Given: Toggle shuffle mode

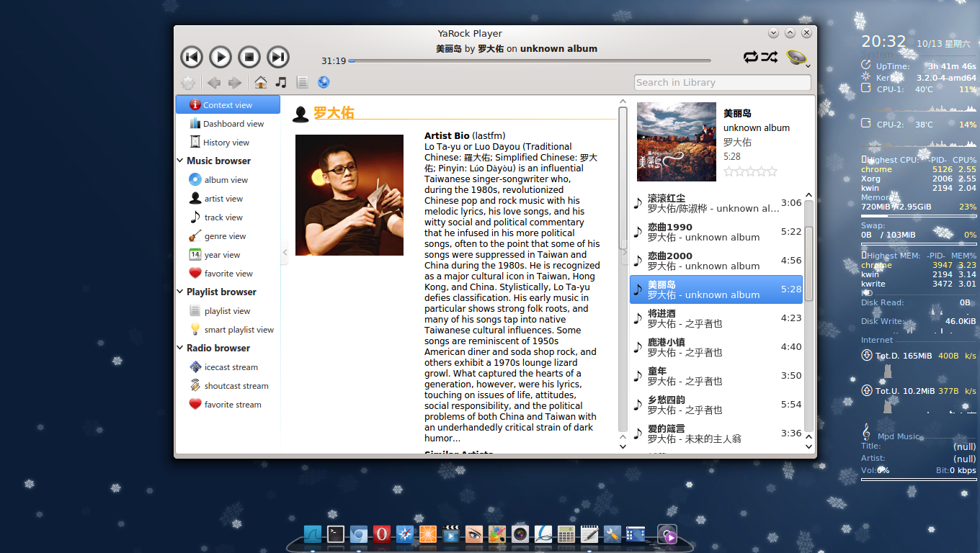Looking at the screenshot, I should pos(770,57).
